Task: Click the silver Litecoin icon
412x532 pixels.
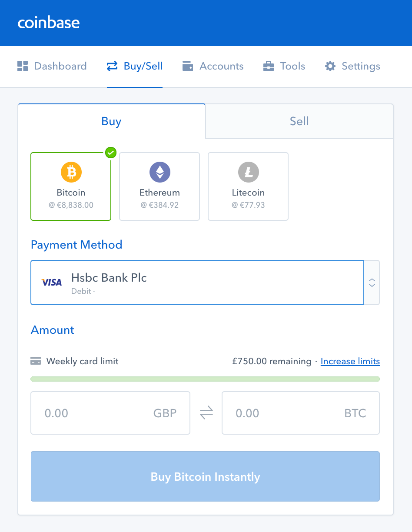Action: tap(248, 173)
